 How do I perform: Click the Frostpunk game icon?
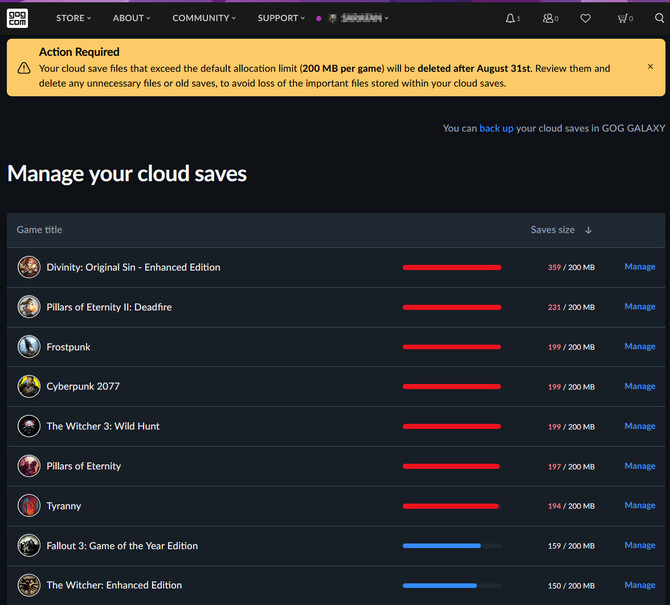[x=29, y=347]
